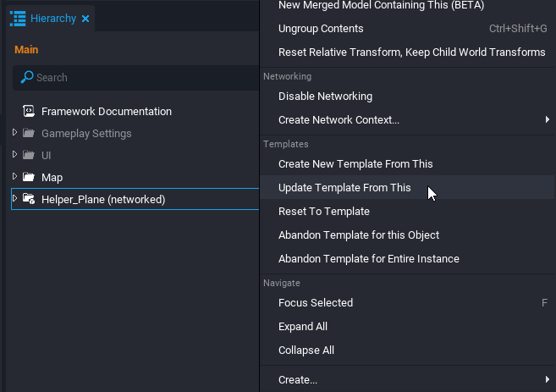Expand the Helper_Plane (networked) group
This screenshot has height=392, width=556.
click(x=14, y=199)
